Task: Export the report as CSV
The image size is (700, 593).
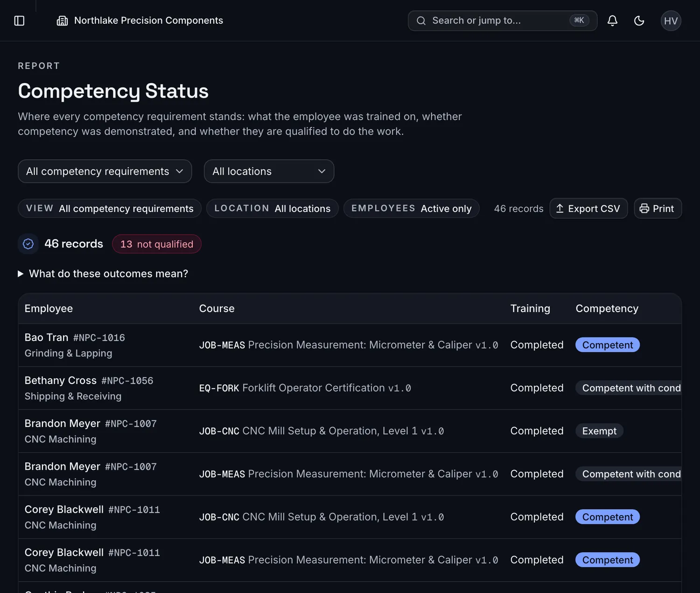Action: point(588,209)
